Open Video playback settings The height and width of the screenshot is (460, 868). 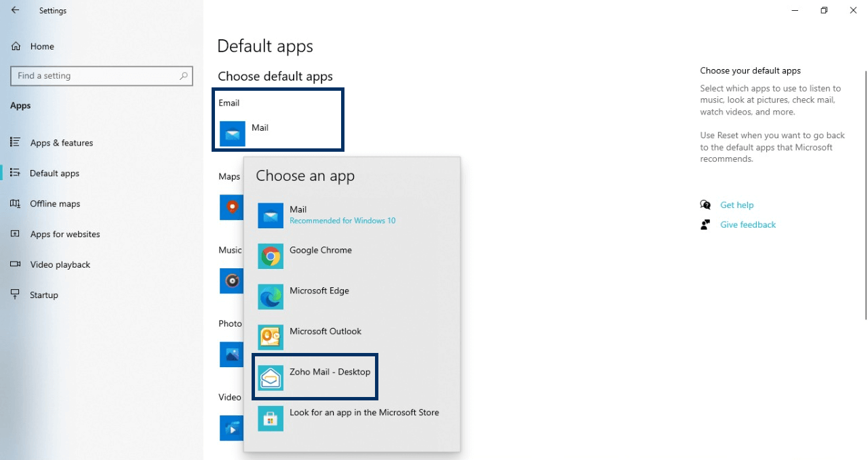pos(60,265)
